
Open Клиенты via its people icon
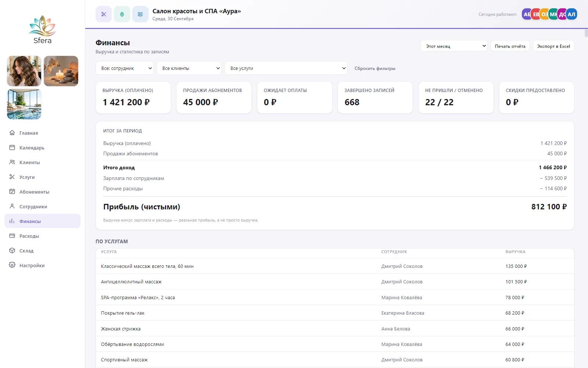[x=12, y=162]
